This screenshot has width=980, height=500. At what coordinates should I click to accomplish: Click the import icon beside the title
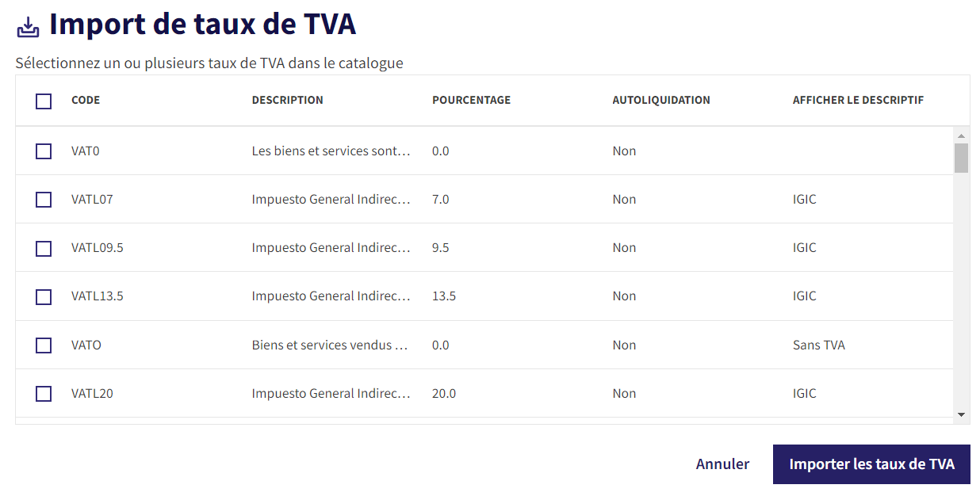29,27
